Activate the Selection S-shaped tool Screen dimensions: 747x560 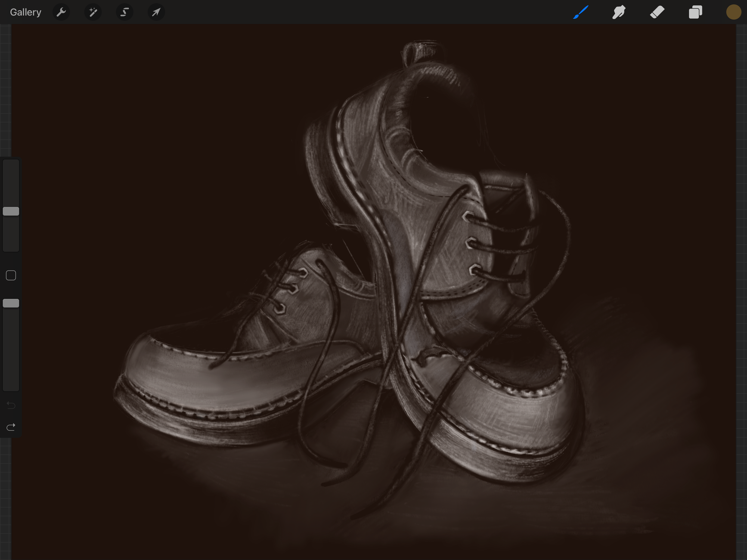coord(124,12)
